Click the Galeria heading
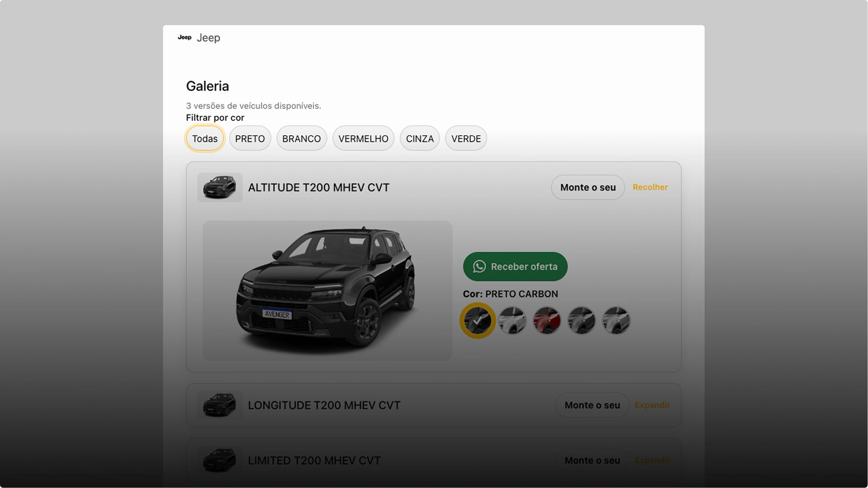The height and width of the screenshot is (488, 868). point(207,86)
